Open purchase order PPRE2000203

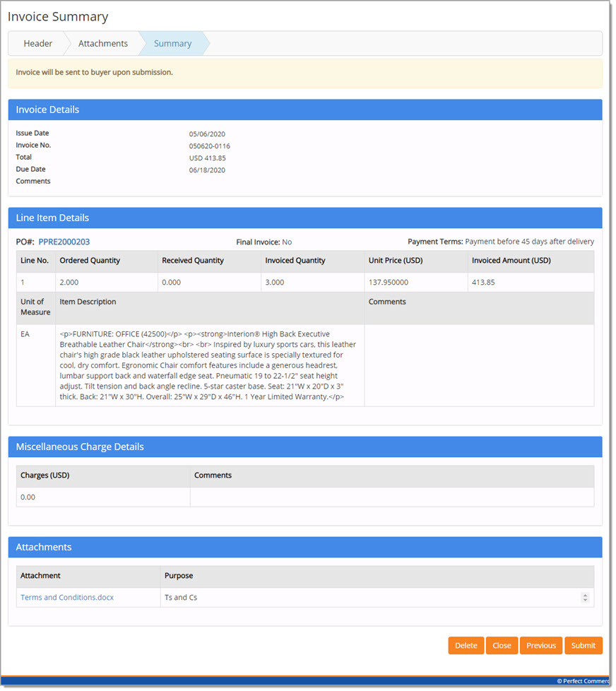pyautogui.click(x=63, y=242)
